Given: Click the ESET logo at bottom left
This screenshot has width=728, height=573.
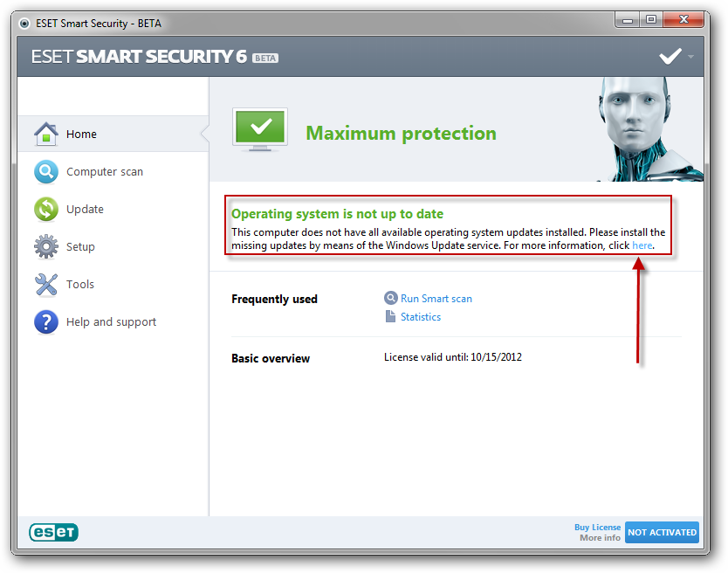Looking at the screenshot, I should coord(52,532).
